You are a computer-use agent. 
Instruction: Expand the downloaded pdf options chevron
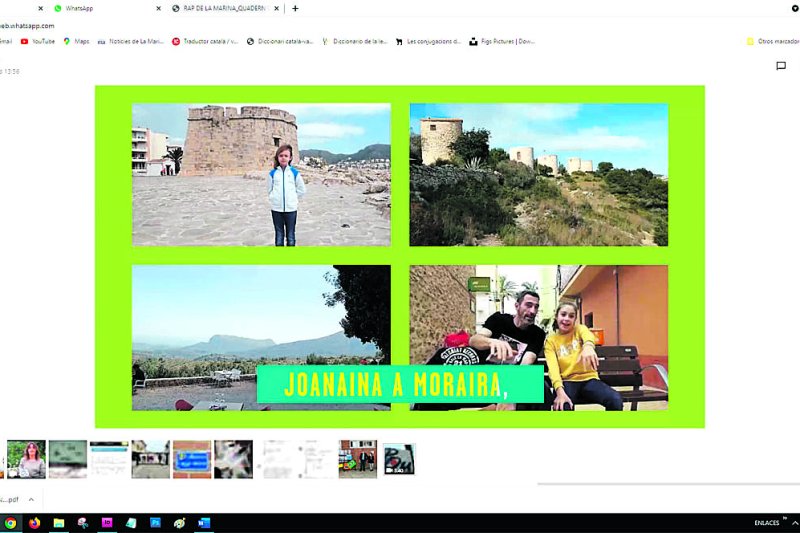click(x=31, y=499)
